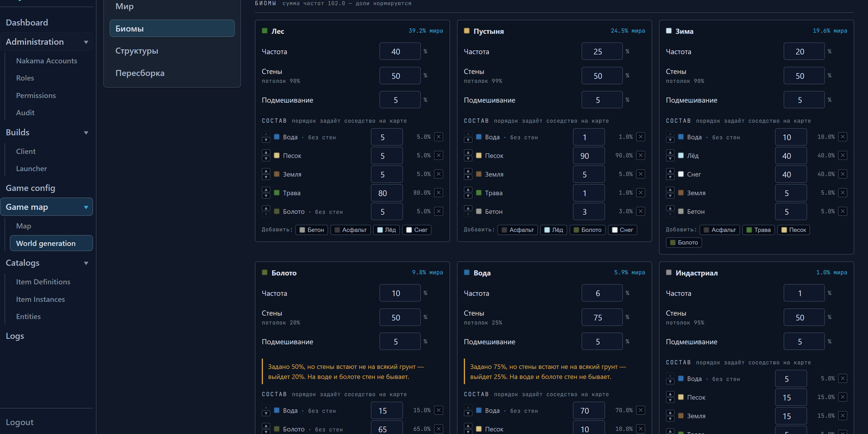Remove Бетон from the Пустыня composition
This screenshot has height=434, width=868.
[x=641, y=211]
